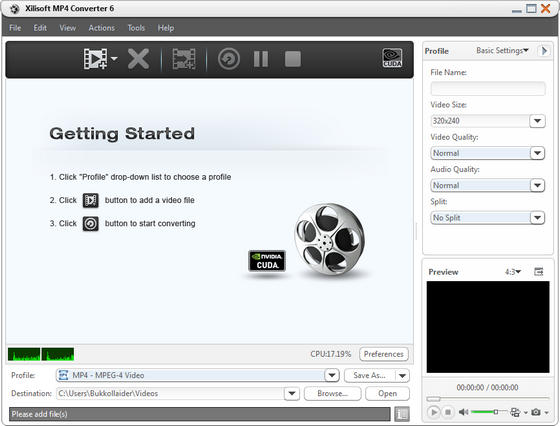Open the log list icon beside status bar
This screenshot has height=426, width=560.
(x=402, y=414)
